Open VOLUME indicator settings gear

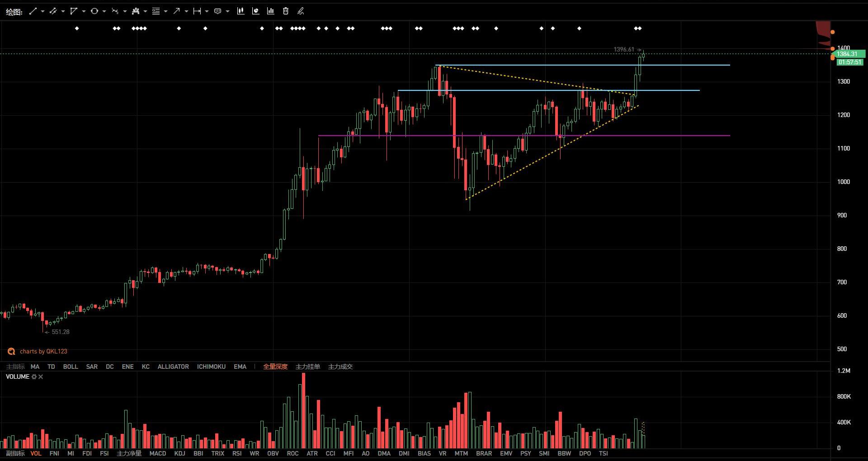pos(34,376)
